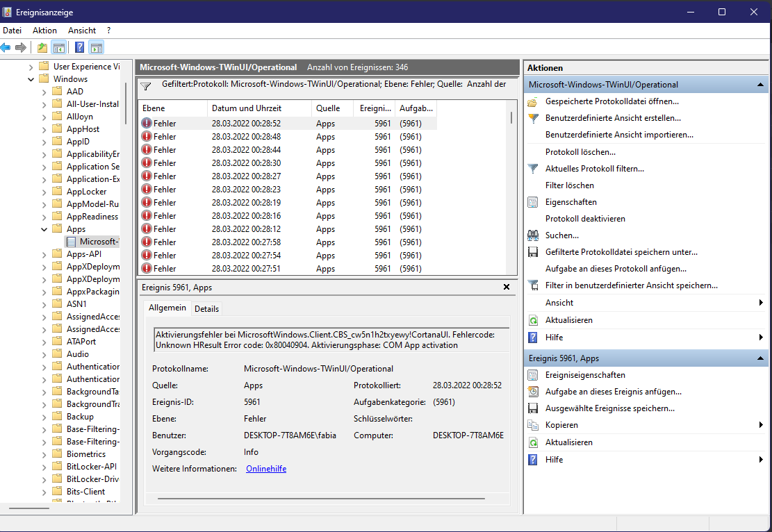Viewport: 772px width, 532px height.
Task: Toggle the console tree pane toolbar icon
Action: click(59, 48)
